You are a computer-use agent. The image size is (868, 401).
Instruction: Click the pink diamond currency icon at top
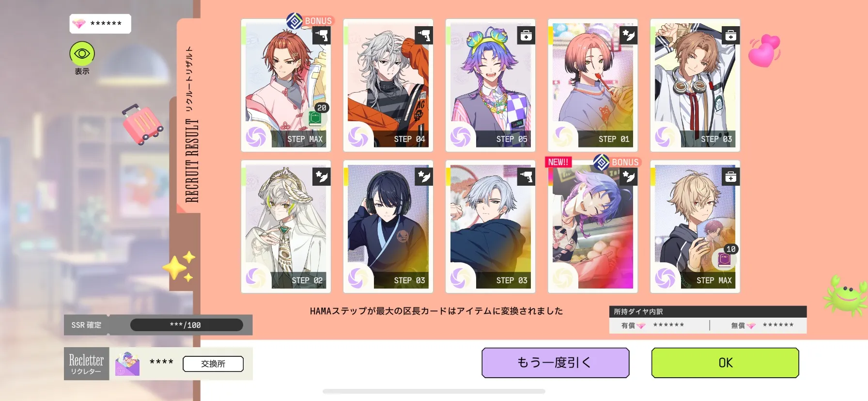[x=78, y=23]
